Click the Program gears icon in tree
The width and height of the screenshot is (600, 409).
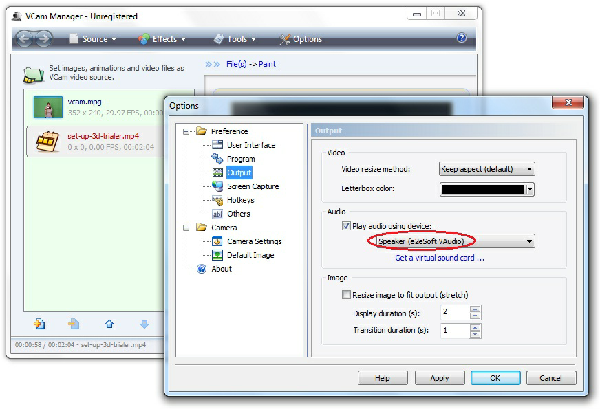[x=218, y=158]
